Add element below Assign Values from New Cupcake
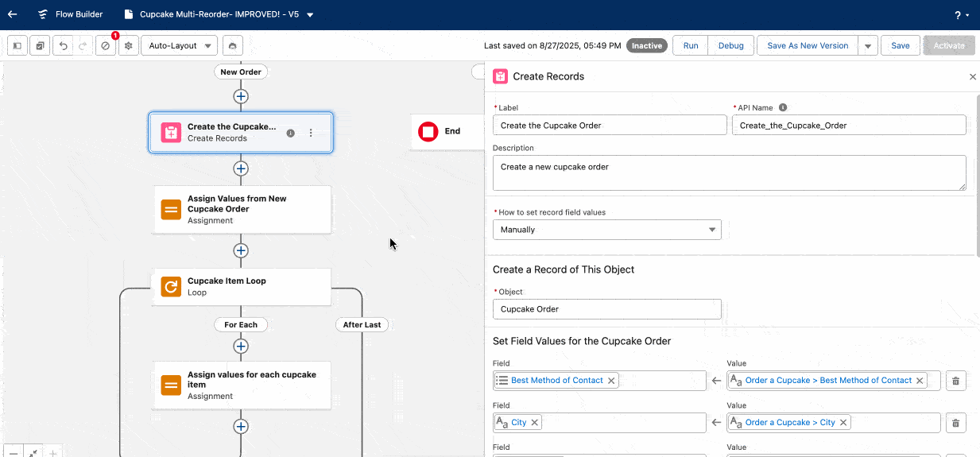Screen dimensions: 980x457 tap(241, 250)
